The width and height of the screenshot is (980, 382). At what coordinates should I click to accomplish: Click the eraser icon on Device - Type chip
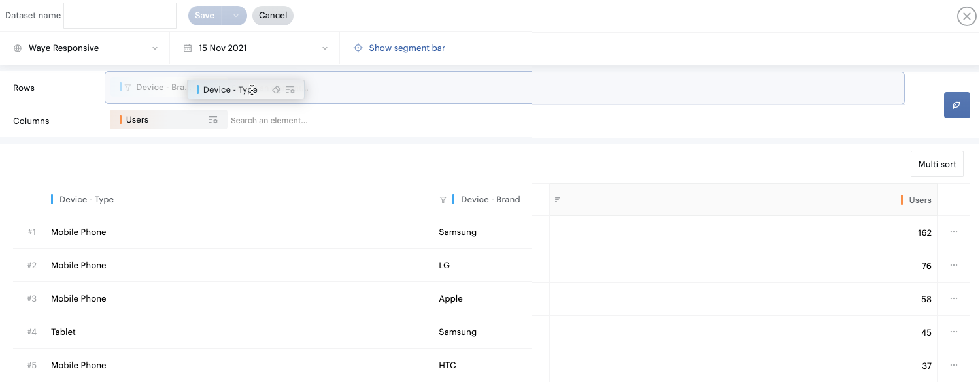(x=277, y=90)
